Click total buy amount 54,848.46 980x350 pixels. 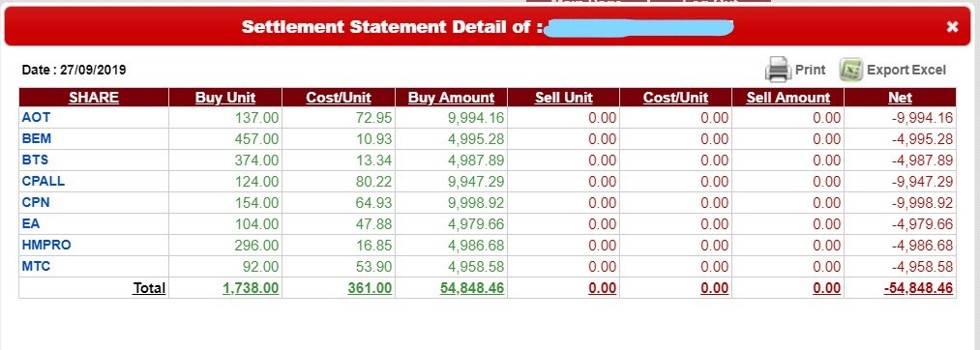[472, 288]
